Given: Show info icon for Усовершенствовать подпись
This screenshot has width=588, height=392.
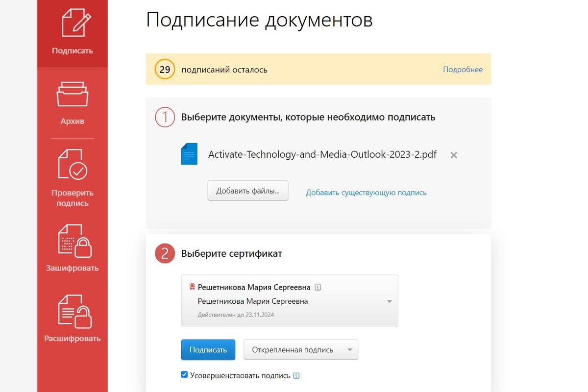Looking at the screenshot, I should coord(296,376).
